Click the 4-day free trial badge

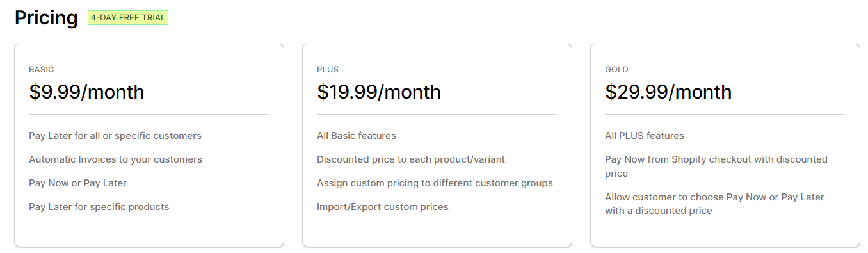(x=128, y=18)
